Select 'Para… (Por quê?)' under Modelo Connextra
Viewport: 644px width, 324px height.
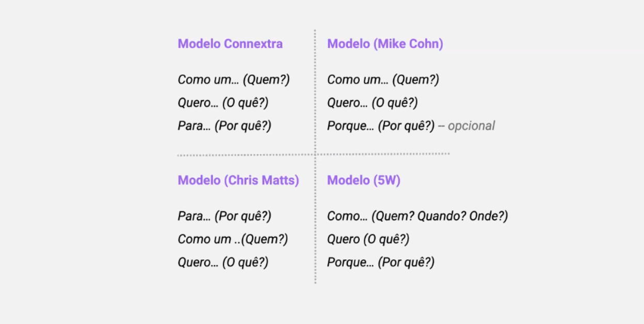tap(224, 126)
